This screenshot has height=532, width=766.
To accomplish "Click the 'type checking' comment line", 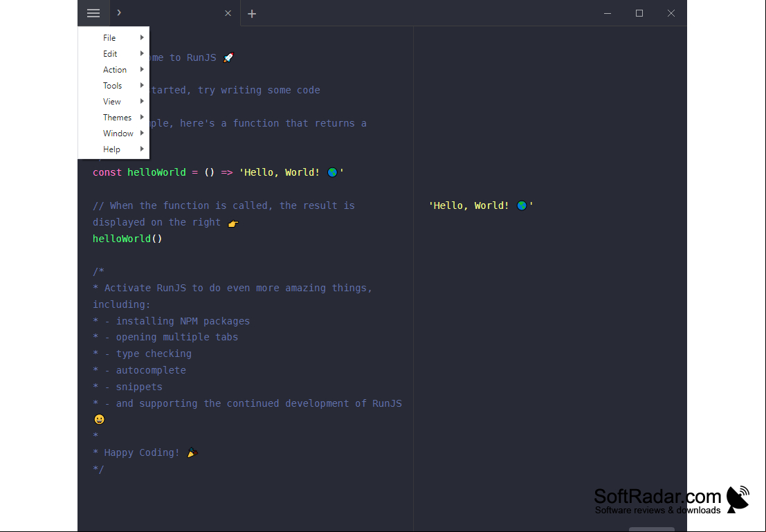I will pyautogui.click(x=142, y=354).
